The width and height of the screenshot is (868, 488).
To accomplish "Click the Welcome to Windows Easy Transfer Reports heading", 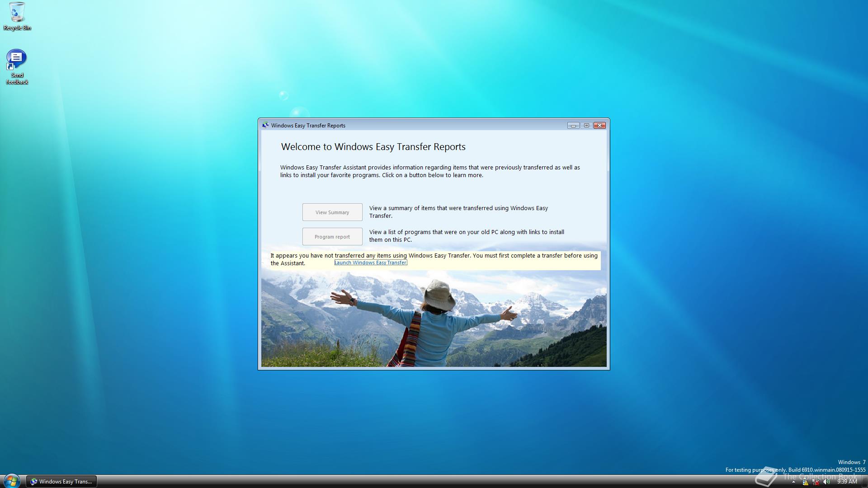I will [373, 147].
